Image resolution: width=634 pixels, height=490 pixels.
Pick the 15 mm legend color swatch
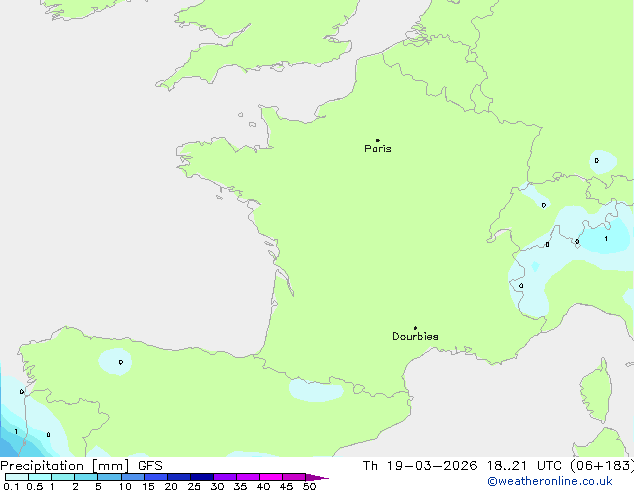click(x=155, y=477)
